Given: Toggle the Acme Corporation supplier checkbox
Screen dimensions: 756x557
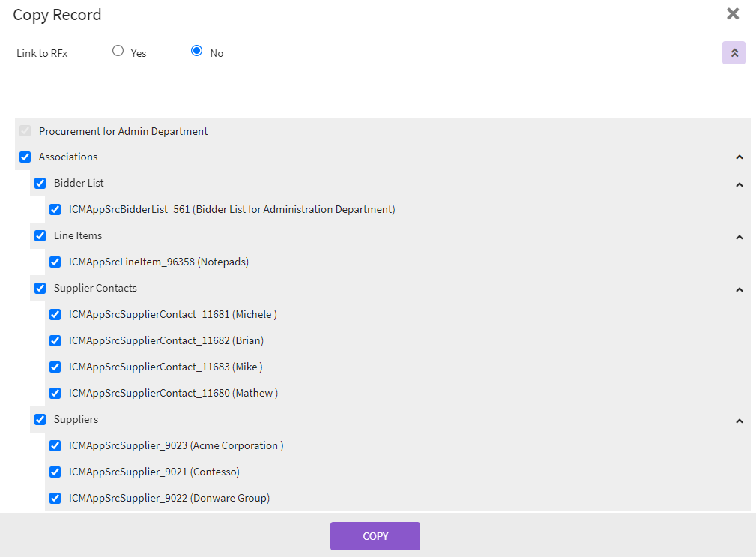Looking at the screenshot, I should tap(55, 446).
